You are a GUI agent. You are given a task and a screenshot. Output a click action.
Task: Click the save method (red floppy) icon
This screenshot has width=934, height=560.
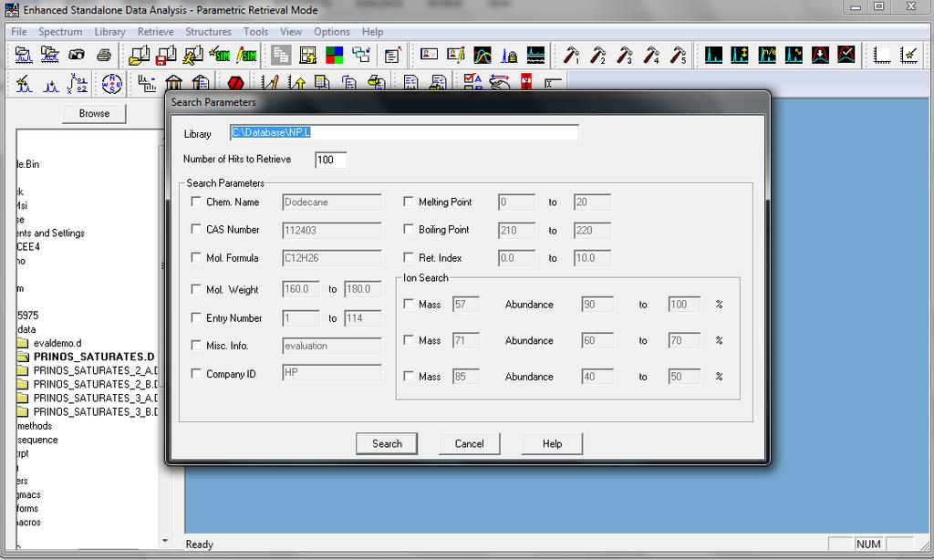tap(166, 56)
